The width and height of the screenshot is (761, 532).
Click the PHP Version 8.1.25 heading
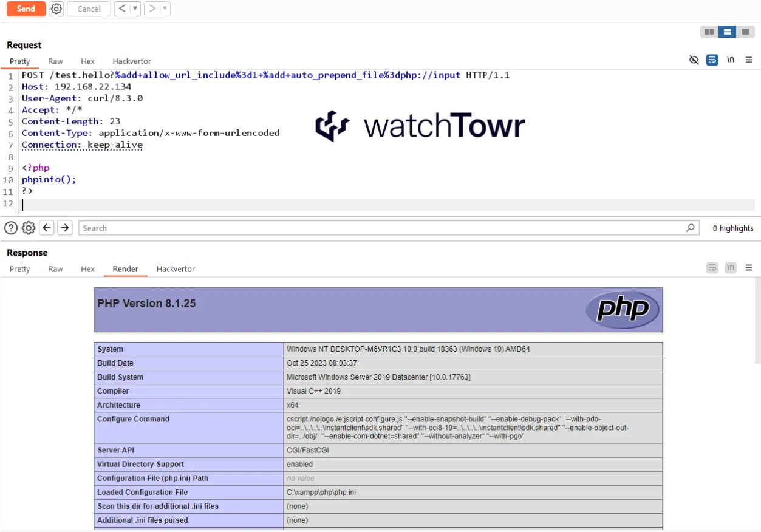point(146,303)
